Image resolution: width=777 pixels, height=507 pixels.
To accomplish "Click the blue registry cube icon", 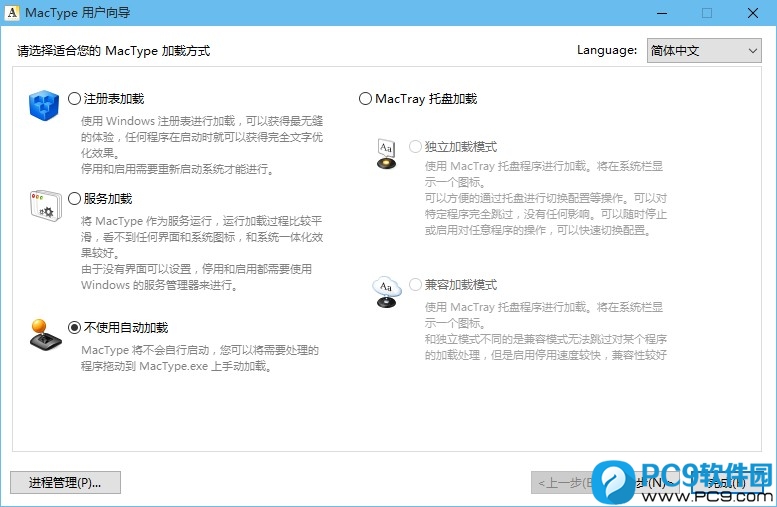I will (x=44, y=105).
